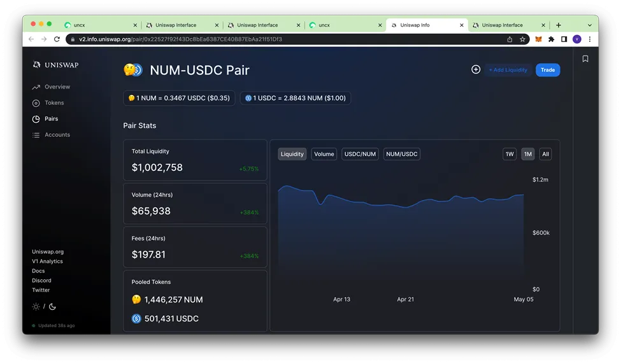Click the Accounts list icon
The width and height of the screenshot is (621, 364).
[36, 136]
